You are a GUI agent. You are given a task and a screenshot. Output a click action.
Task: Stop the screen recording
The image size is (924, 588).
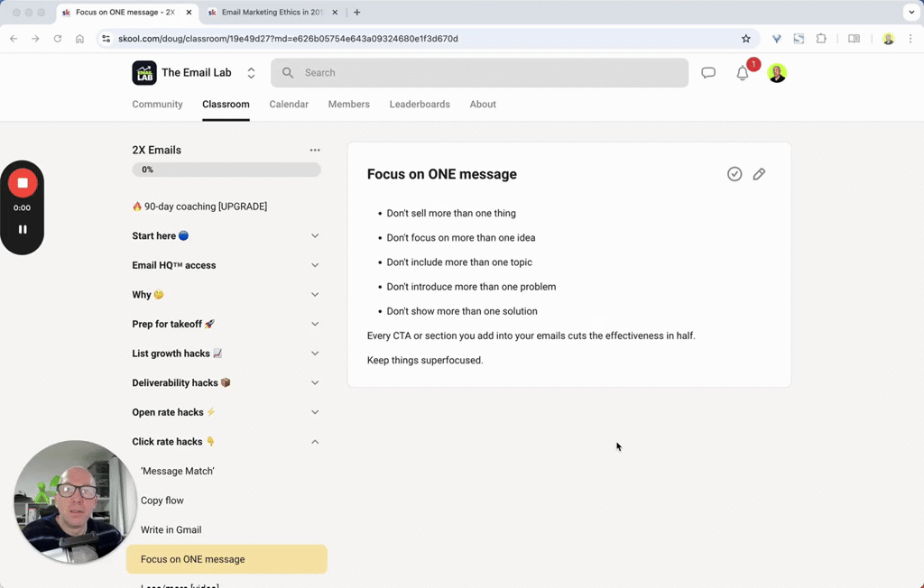click(23, 183)
